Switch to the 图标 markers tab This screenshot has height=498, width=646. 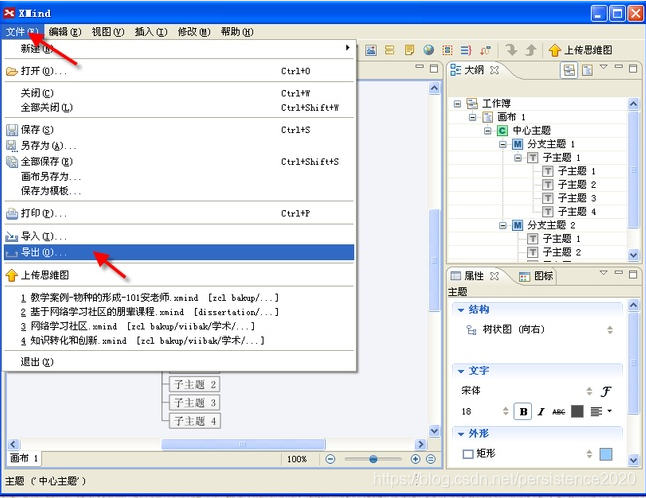click(x=536, y=276)
